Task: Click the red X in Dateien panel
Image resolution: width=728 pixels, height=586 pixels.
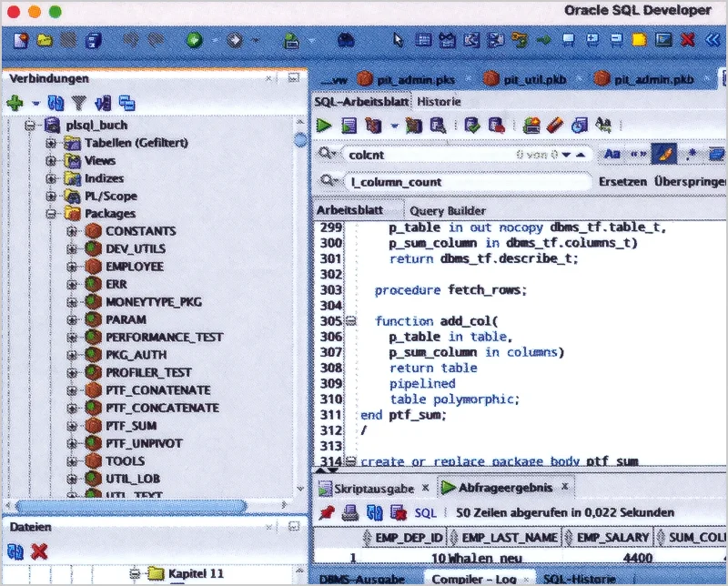Action: (x=39, y=551)
